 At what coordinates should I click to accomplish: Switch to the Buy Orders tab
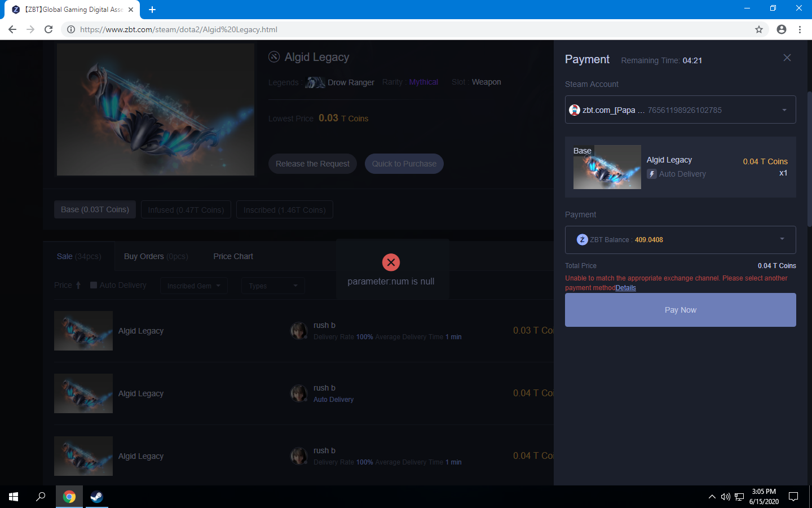(156, 256)
